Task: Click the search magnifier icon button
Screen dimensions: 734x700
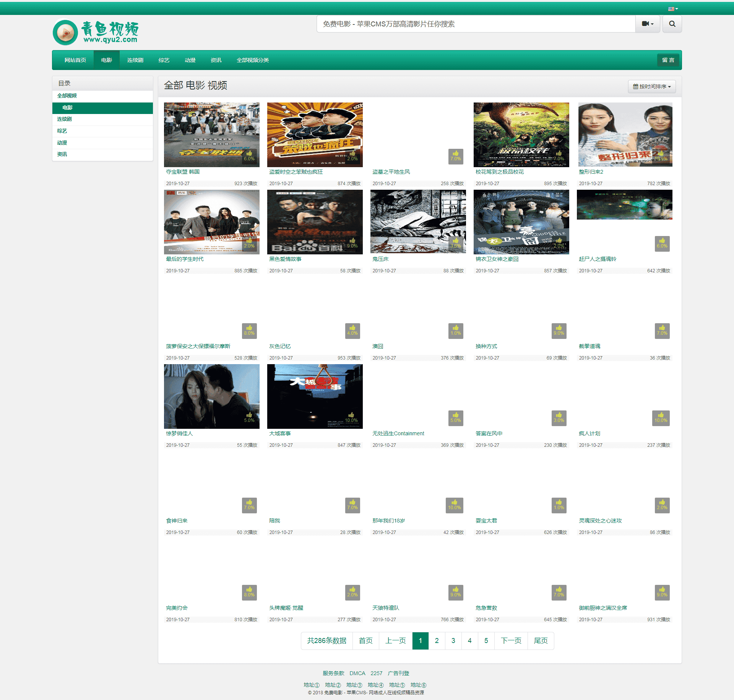Action: [x=672, y=24]
